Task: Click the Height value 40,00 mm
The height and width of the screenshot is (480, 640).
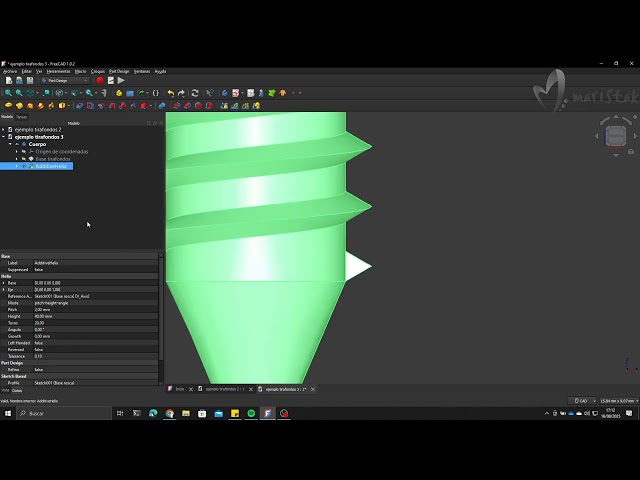Action: [x=43, y=316]
